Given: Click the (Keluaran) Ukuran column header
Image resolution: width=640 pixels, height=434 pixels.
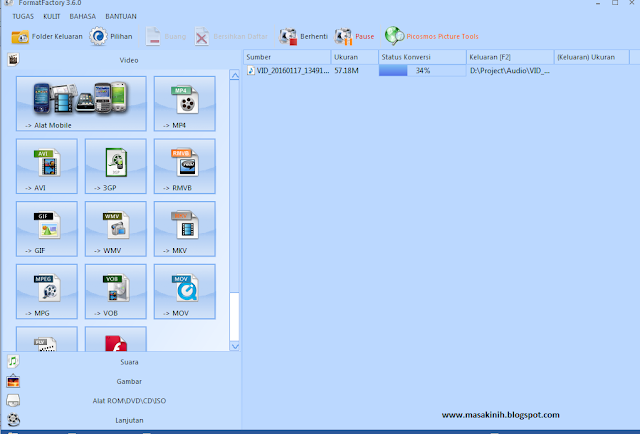Looking at the screenshot, I should pos(592,57).
